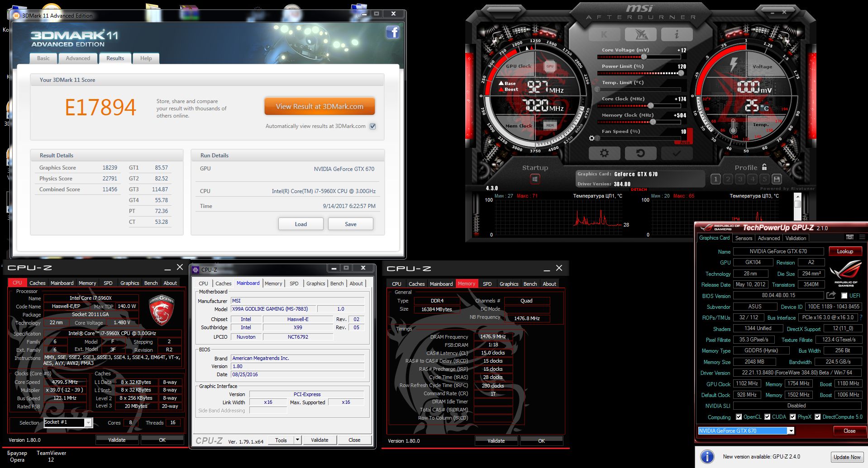Select Afterburner profile slot 4

752,179
